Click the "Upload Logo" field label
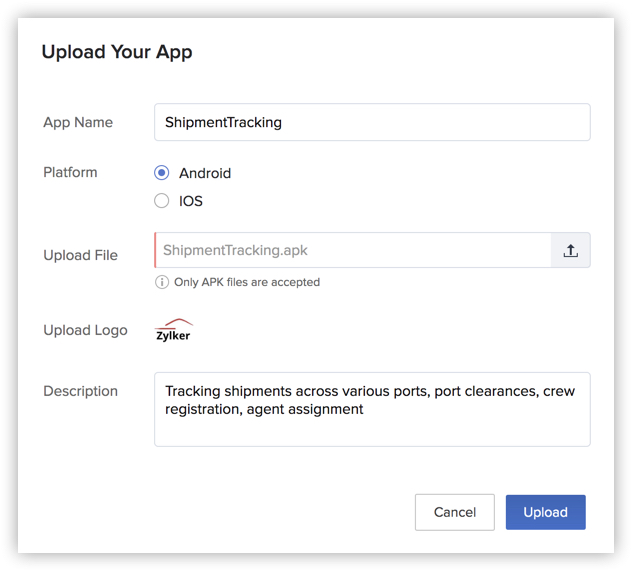632x571 pixels. (x=85, y=330)
